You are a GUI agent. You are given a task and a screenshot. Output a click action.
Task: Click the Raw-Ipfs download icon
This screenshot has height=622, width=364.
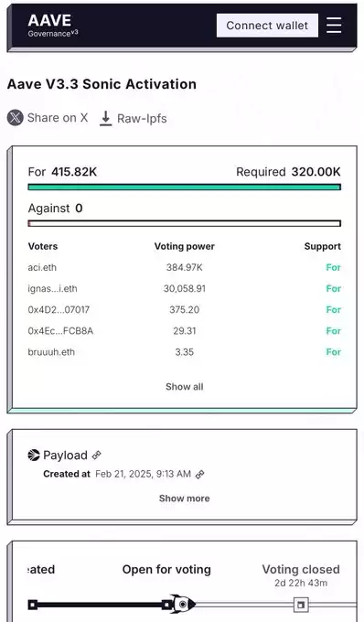(105, 118)
